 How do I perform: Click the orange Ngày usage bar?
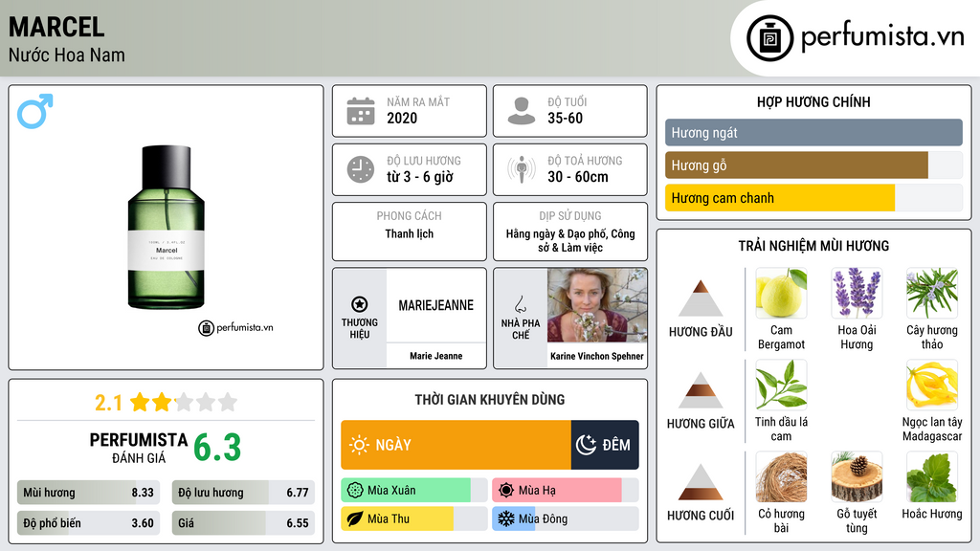(456, 445)
